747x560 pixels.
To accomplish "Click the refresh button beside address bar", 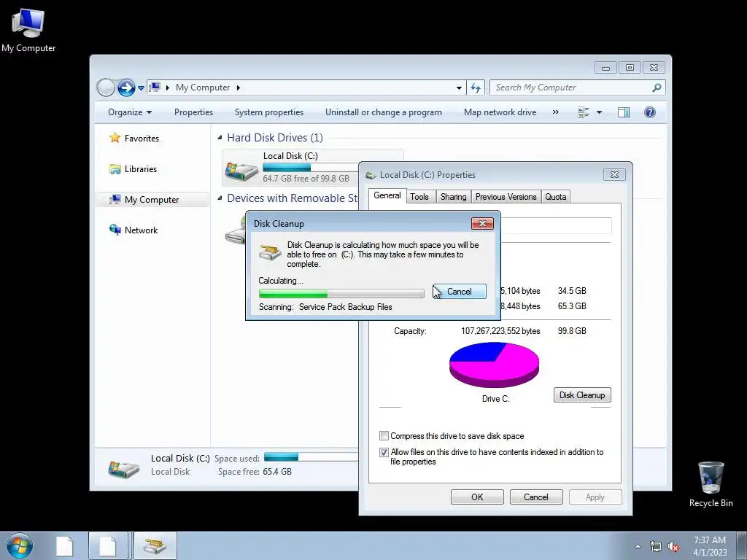I will pyautogui.click(x=476, y=87).
